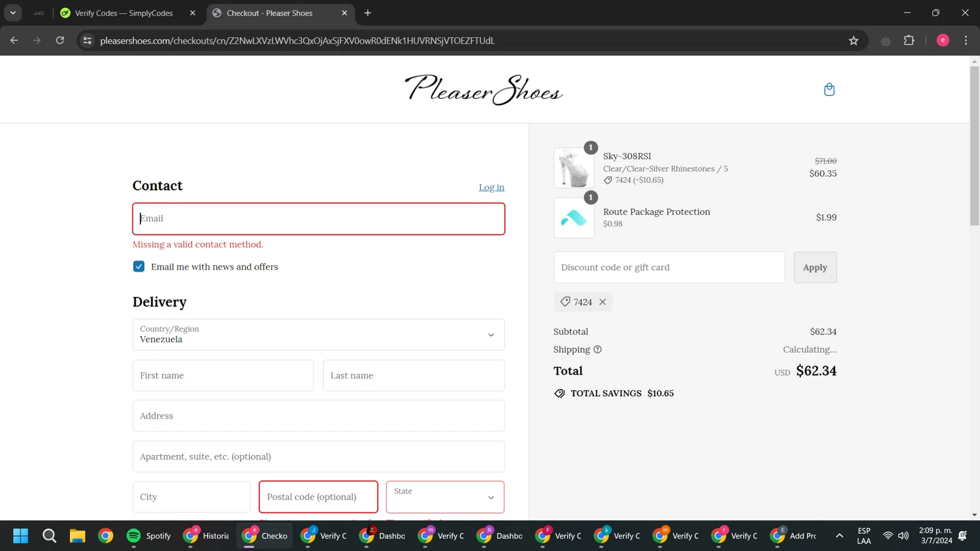The image size is (980, 551).
Task: Open the Chrome three-dot menu
Action: click(x=966, y=40)
